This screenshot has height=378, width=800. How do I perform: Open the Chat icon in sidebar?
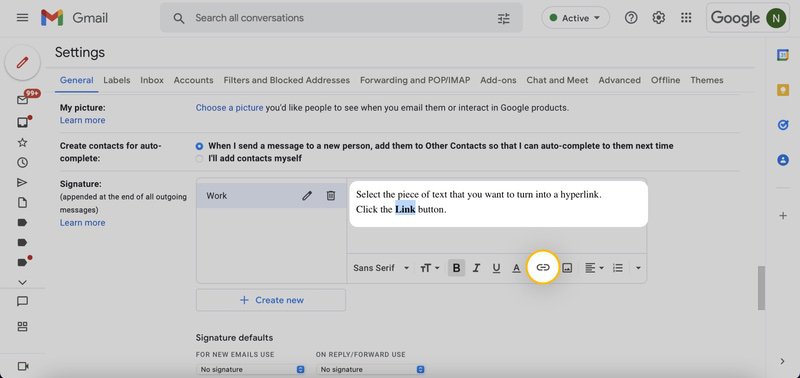click(22, 301)
